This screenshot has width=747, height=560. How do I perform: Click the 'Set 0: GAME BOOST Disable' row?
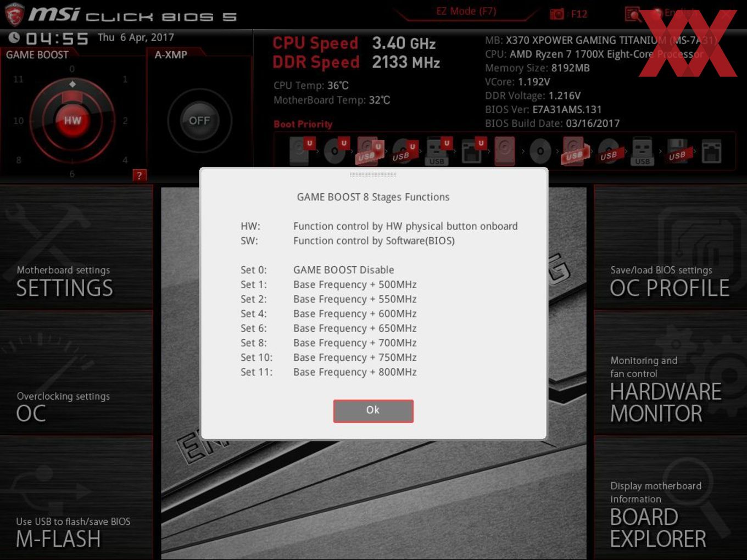point(317,270)
